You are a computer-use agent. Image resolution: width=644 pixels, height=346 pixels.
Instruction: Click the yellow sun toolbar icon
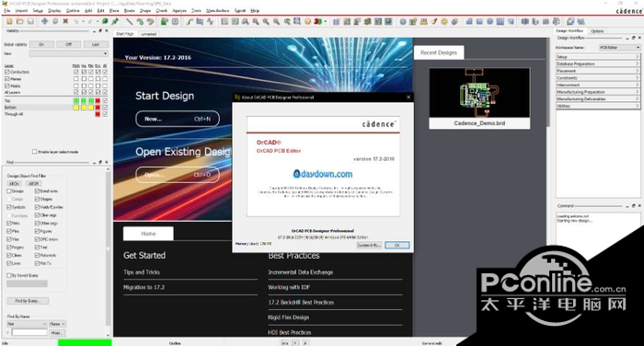444,21
